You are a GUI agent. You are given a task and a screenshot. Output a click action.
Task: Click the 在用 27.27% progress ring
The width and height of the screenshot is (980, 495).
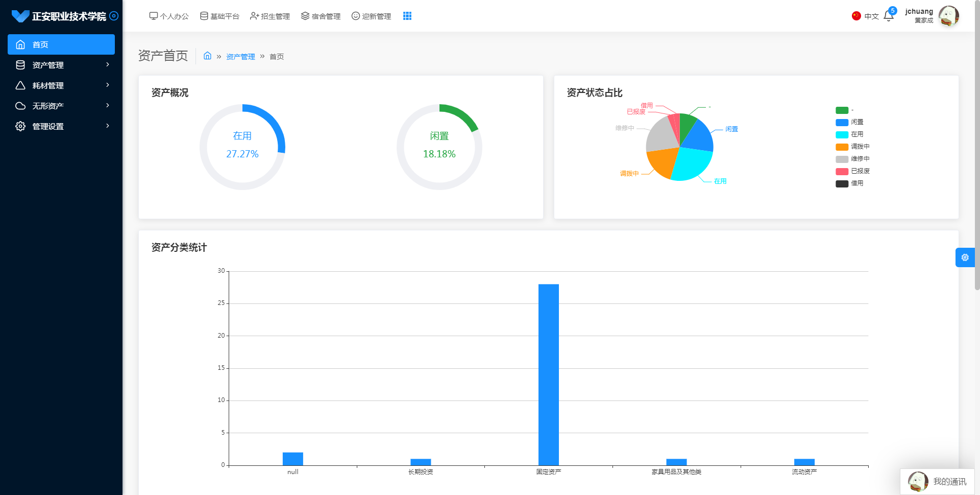(x=242, y=147)
